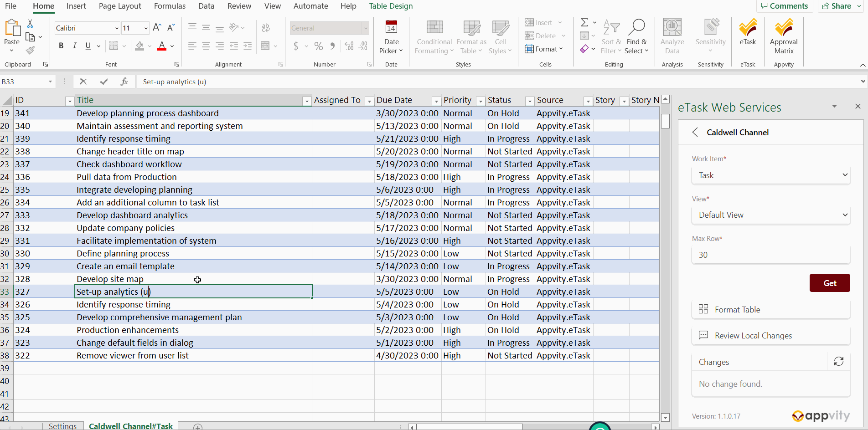868x430 pixels.
Task: Open the Date Picker calendar icon
Action: [391, 28]
